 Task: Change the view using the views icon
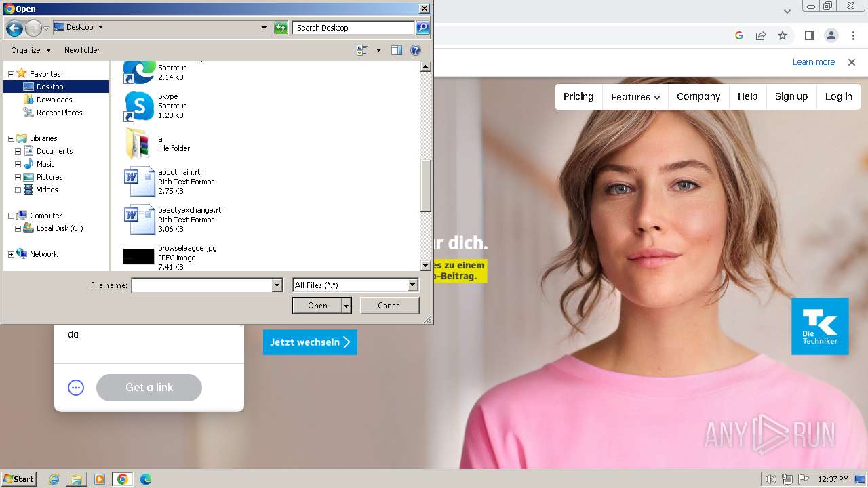click(x=362, y=50)
